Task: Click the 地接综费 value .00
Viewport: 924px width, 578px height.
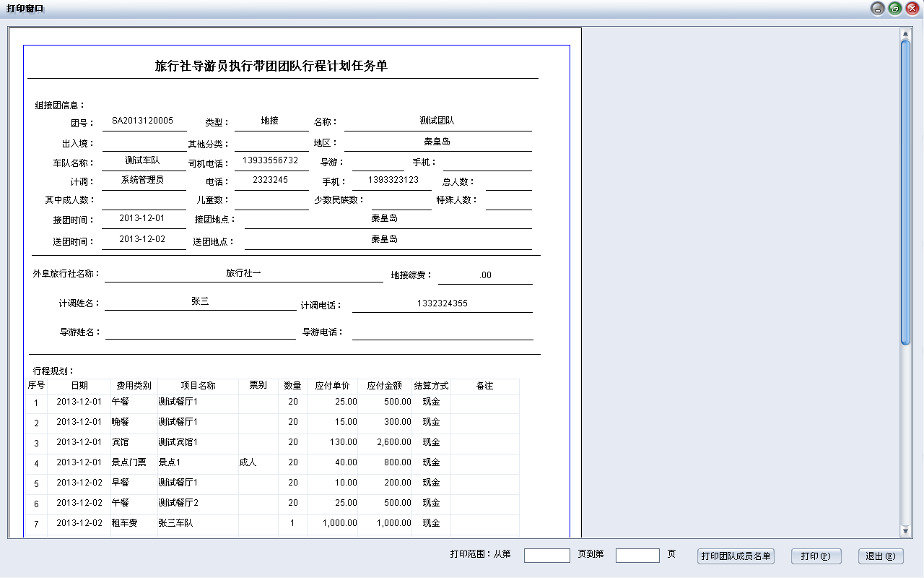Action: [x=485, y=275]
